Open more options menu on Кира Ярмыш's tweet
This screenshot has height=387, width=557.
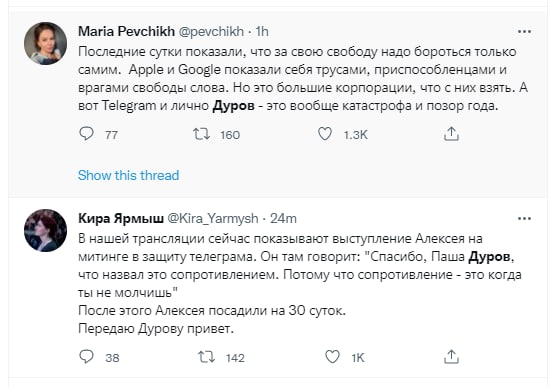(524, 219)
